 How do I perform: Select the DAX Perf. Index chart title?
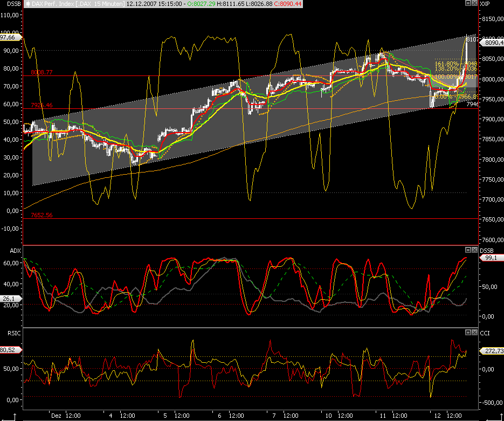(x=78, y=4)
